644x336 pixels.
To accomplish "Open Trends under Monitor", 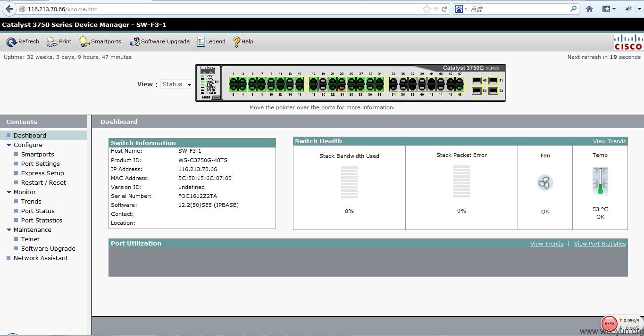I will pyautogui.click(x=31, y=201).
